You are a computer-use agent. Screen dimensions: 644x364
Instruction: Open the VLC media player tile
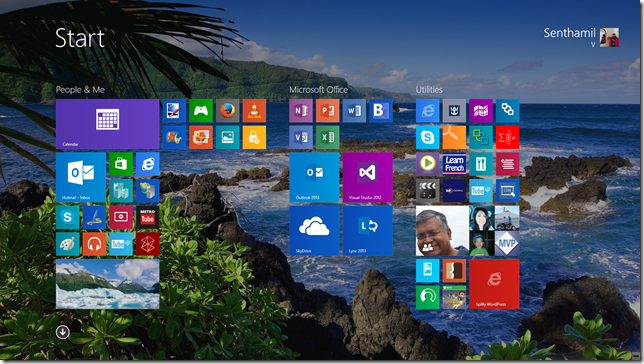click(x=254, y=111)
